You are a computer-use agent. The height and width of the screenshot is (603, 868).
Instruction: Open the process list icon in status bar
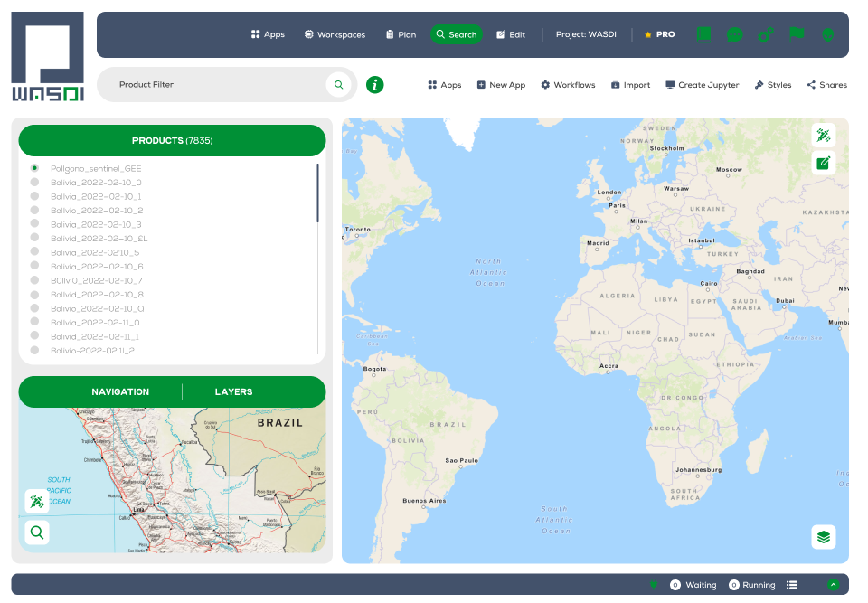tap(792, 585)
